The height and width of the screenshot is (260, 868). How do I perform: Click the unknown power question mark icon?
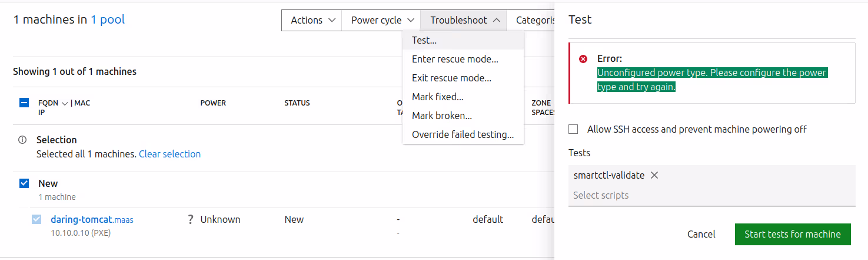(x=191, y=219)
